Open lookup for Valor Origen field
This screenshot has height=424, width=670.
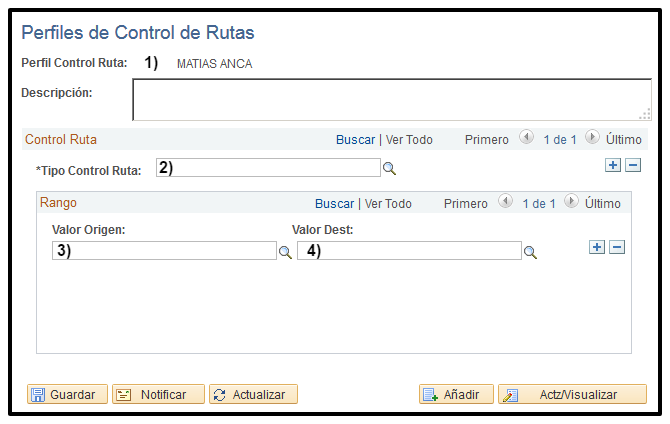tap(285, 252)
